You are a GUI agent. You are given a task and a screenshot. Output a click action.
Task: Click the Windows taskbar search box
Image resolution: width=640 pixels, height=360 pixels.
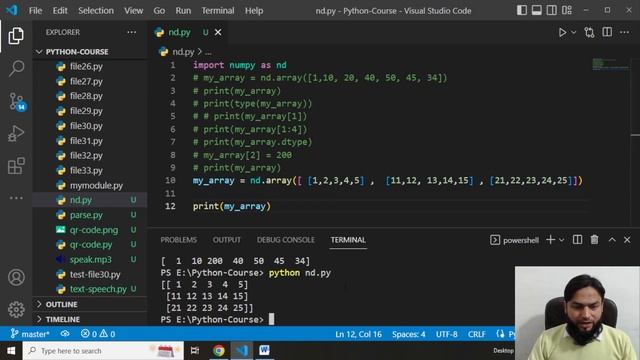coord(103,351)
